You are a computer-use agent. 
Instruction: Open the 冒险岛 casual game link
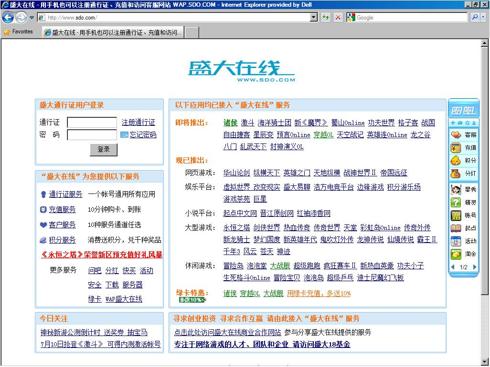233,266
